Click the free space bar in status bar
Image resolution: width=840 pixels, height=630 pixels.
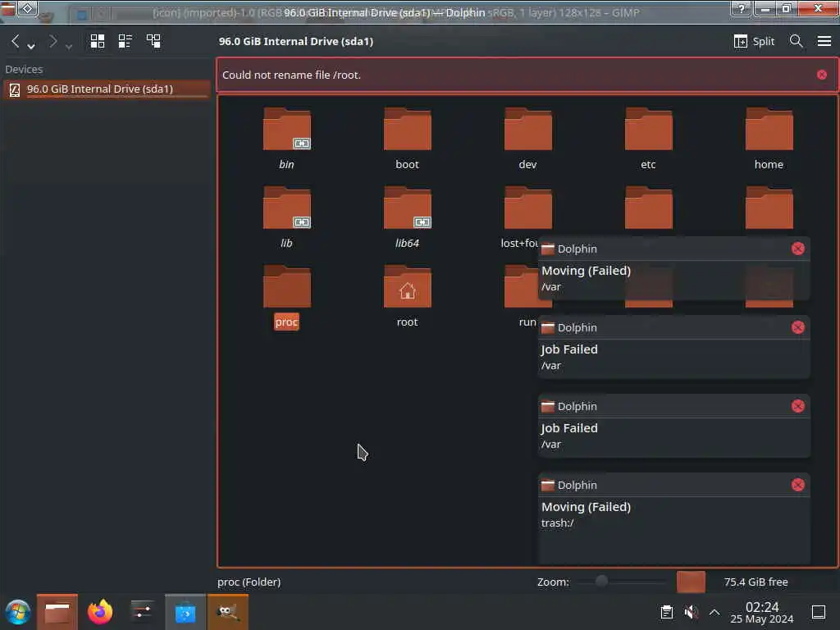coord(691,582)
